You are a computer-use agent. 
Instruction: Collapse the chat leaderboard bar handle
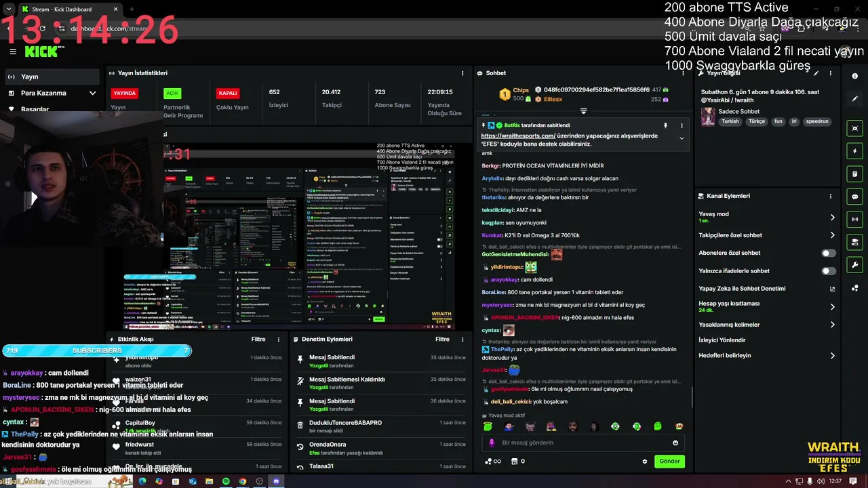(583, 111)
